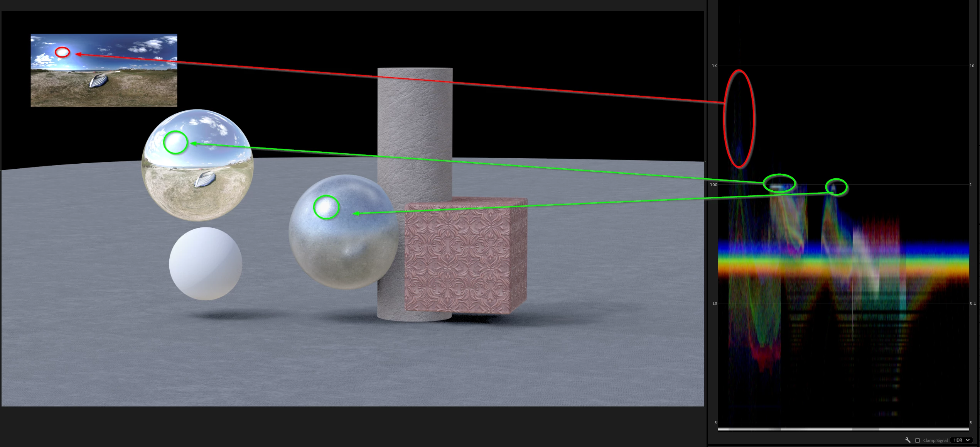980x447 pixels.
Task: Click the red-circled sun in panorama
Action: [x=62, y=52]
